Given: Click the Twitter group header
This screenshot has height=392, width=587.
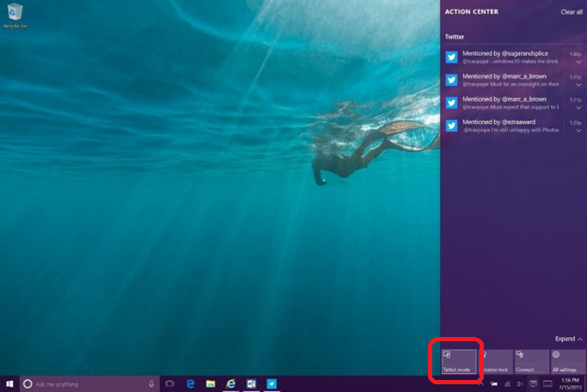Looking at the screenshot, I should click(455, 37).
